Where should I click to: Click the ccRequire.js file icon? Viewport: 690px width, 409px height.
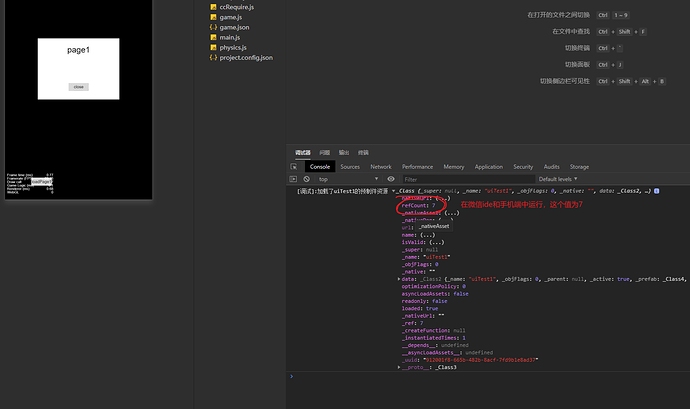coord(213,7)
